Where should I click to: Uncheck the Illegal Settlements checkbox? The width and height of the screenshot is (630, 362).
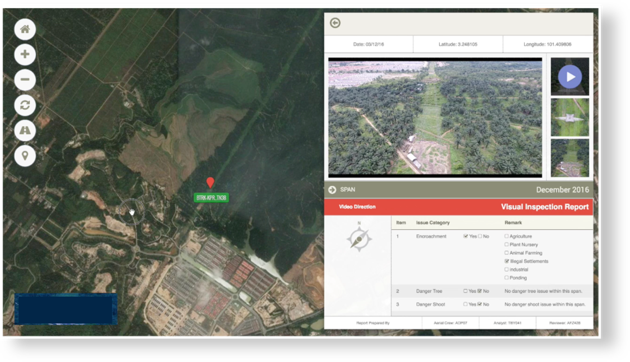507,261
